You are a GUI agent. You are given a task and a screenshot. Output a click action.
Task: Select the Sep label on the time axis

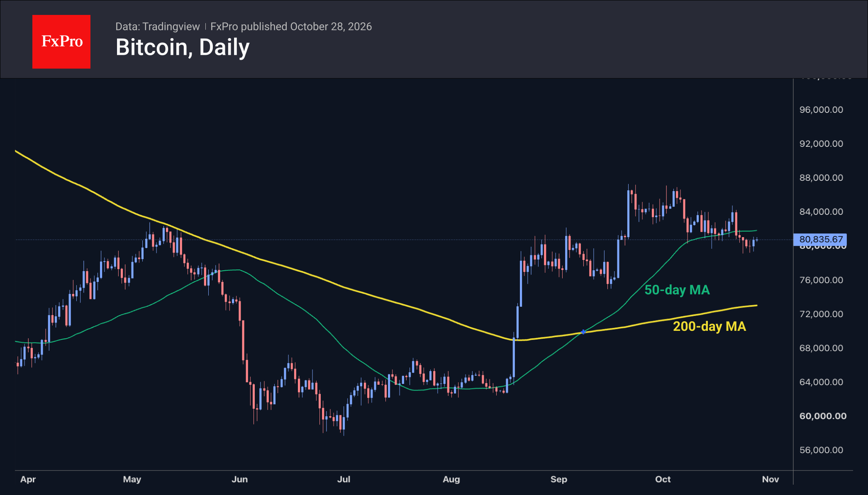[x=558, y=479]
